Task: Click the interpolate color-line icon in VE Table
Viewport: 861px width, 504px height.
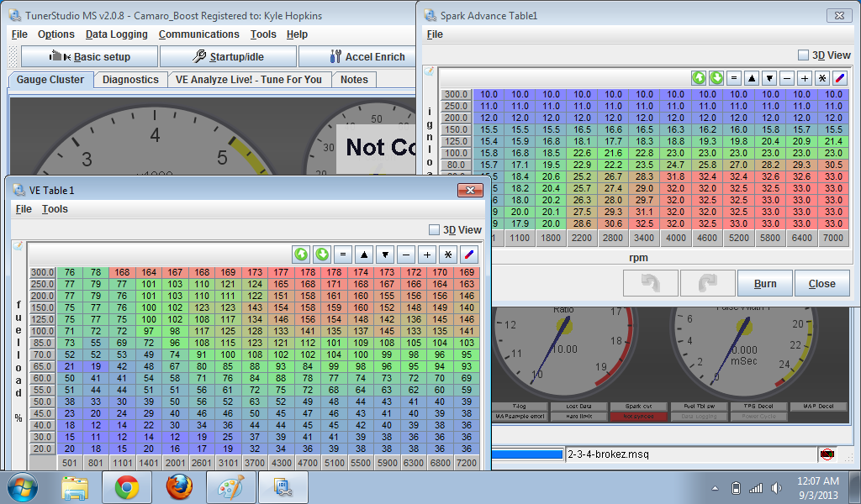Action: (469, 255)
